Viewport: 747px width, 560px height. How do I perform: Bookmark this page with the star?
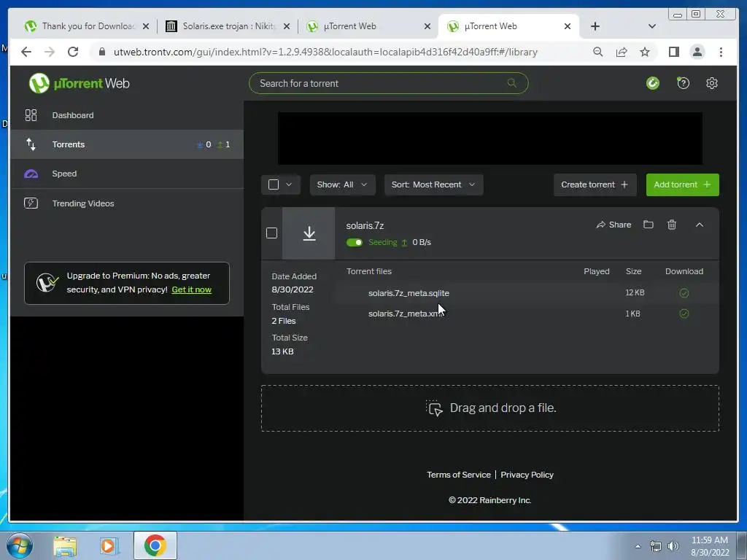645,52
